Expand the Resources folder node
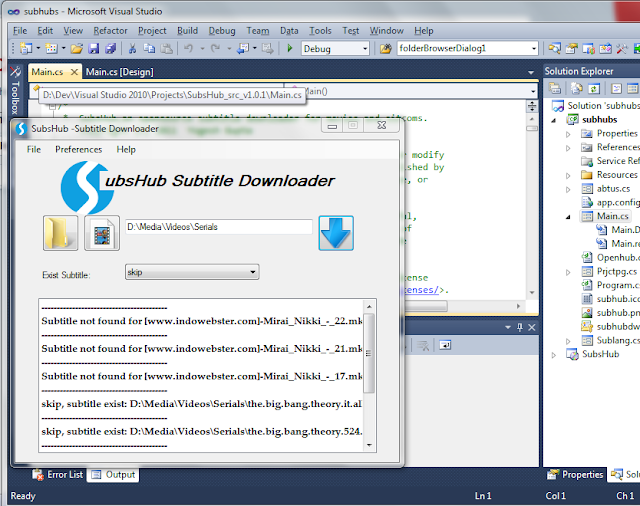Image resolution: width=640 pixels, height=506 pixels. (568, 175)
